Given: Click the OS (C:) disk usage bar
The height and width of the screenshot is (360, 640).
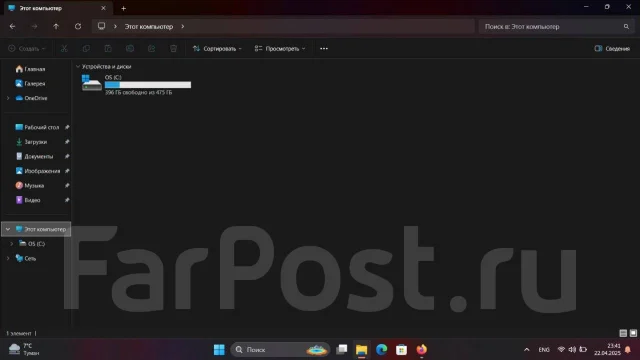Looking at the screenshot, I should pyautogui.click(x=148, y=85).
